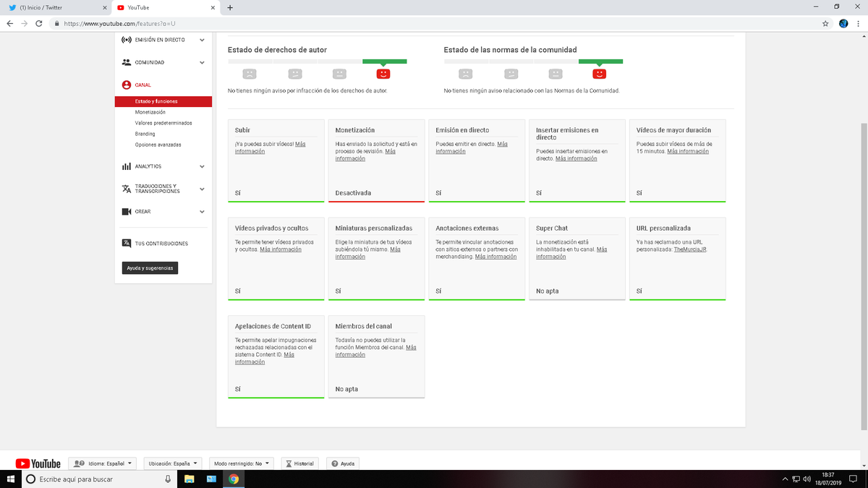Open Valores predeterminados in sidebar

[x=163, y=123]
